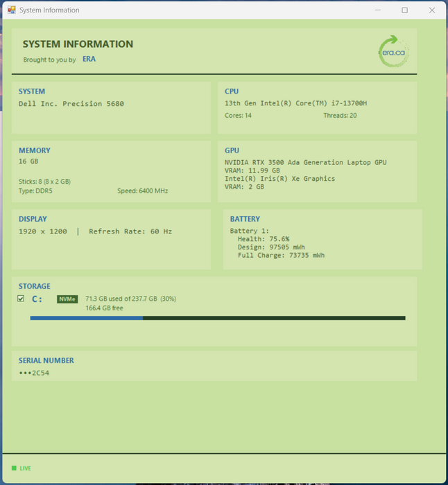Click the 'Battery 1:' label

pos(250,231)
